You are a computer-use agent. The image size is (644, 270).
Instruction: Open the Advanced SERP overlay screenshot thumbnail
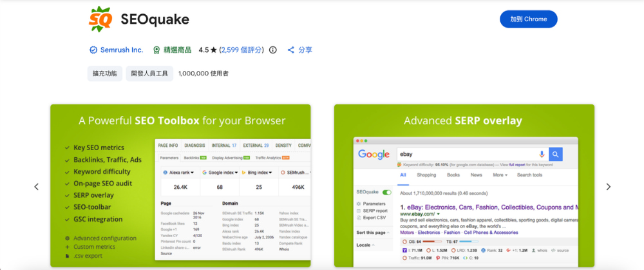pyautogui.click(x=464, y=186)
